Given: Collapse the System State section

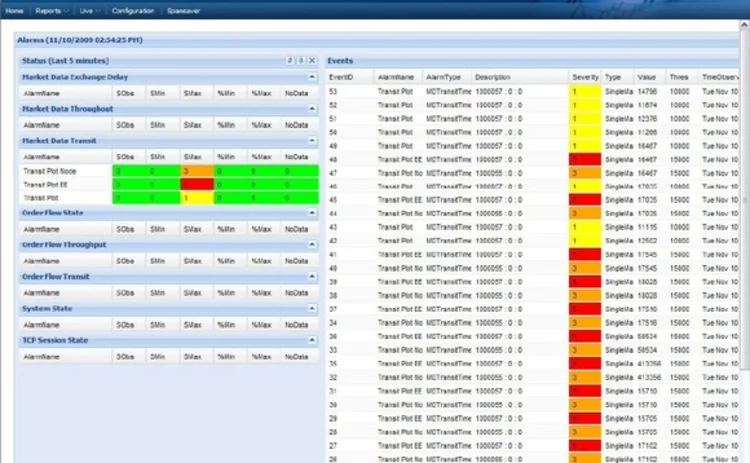Looking at the screenshot, I should click(312, 309).
